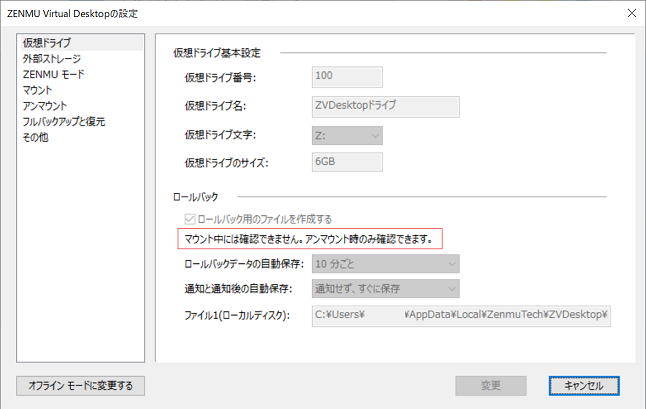Viewport: 646px width, 409px height.
Task: Close the ZENMU Virtual Desktop settings window
Action: tap(629, 13)
